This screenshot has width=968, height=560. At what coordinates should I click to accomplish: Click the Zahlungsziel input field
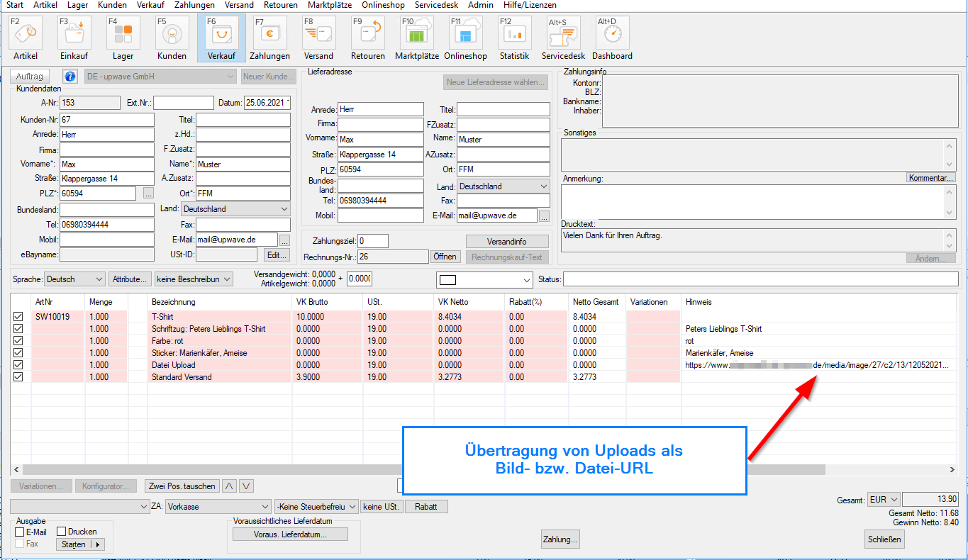pos(373,241)
